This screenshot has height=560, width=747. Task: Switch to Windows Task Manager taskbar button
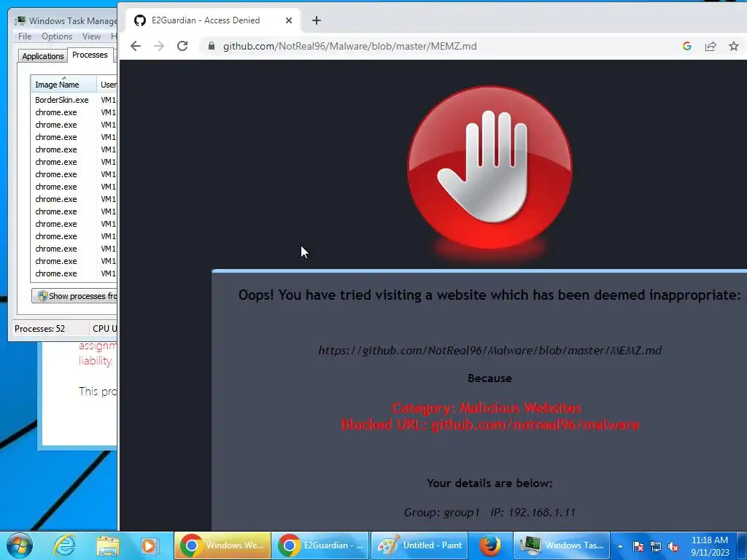[x=561, y=545]
